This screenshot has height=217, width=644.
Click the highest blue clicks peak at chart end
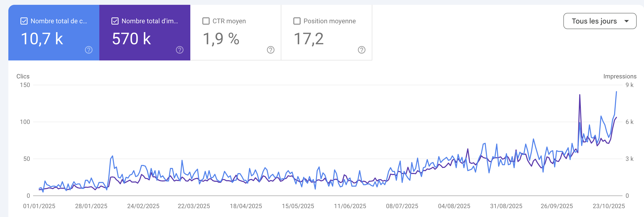(x=616, y=92)
